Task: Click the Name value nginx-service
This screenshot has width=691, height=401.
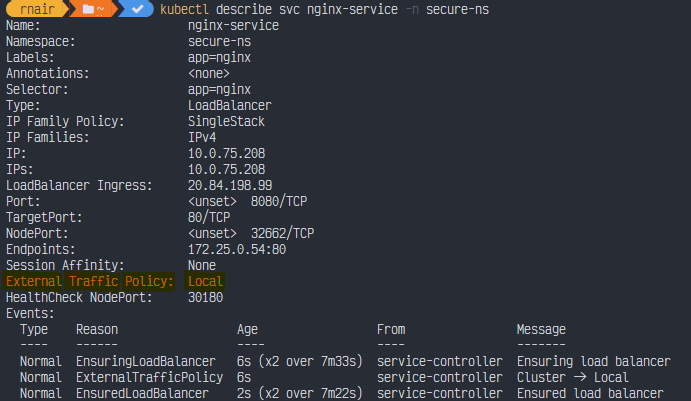Action: click(233, 25)
